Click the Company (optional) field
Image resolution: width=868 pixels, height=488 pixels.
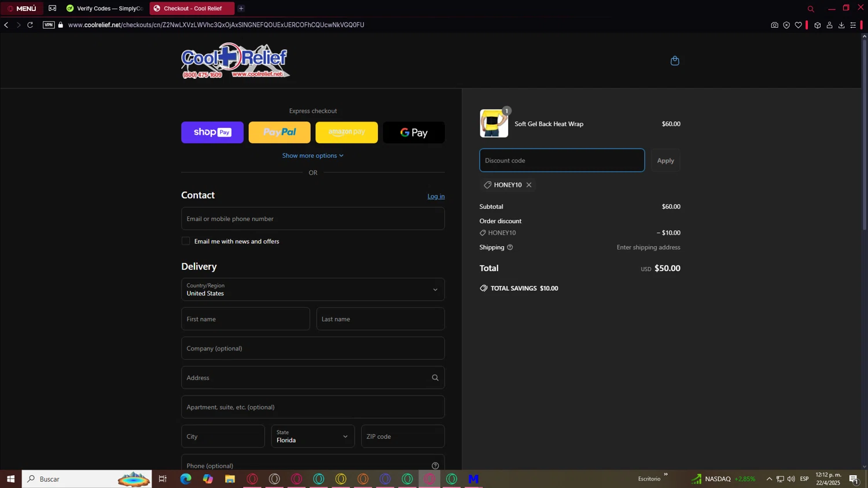click(313, 348)
